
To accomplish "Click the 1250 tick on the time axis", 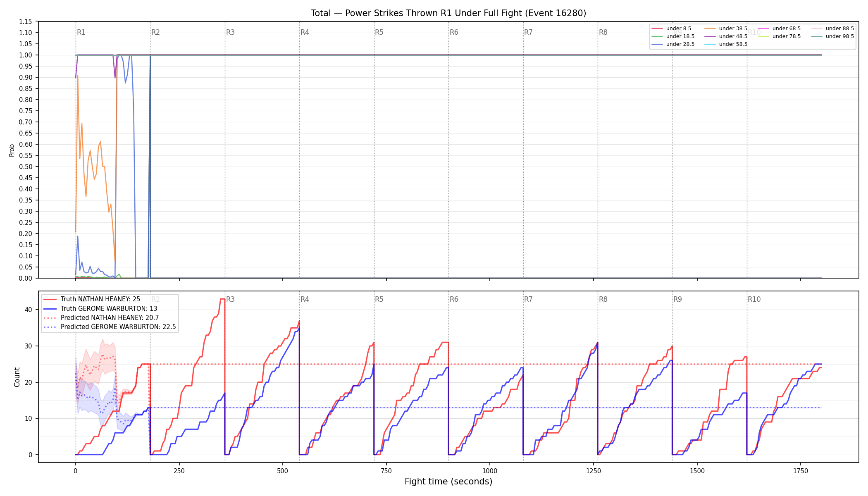I will coord(594,471).
